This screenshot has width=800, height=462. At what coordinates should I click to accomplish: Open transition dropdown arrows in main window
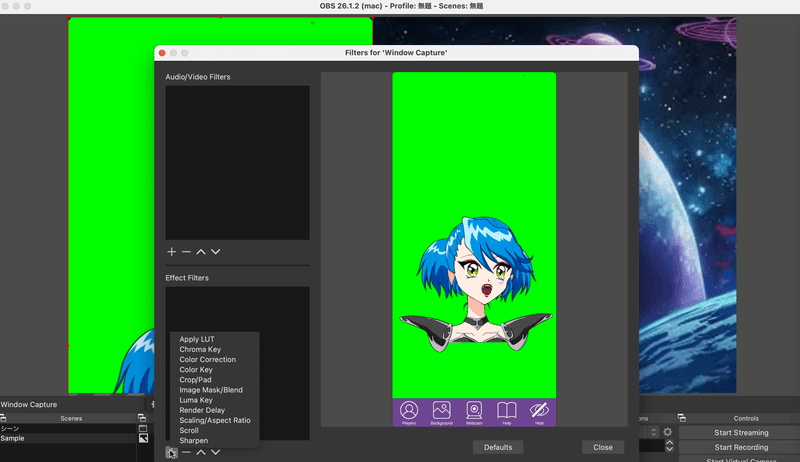pyautogui.click(x=653, y=432)
